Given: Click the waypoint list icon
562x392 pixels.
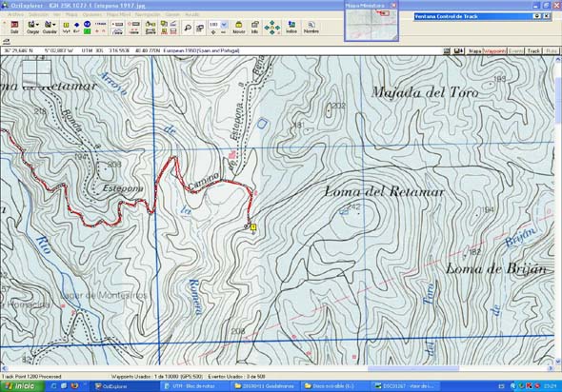Looking at the screenshot, I should [x=164, y=24].
